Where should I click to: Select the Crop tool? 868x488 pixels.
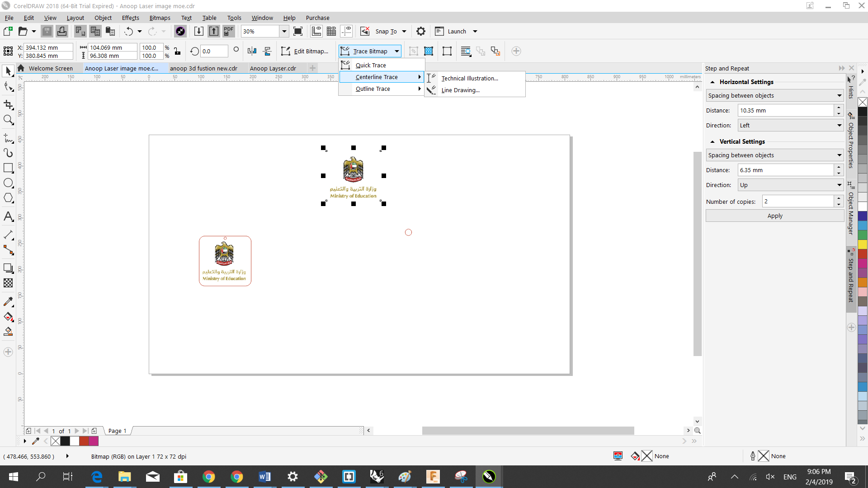coord(8,105)
